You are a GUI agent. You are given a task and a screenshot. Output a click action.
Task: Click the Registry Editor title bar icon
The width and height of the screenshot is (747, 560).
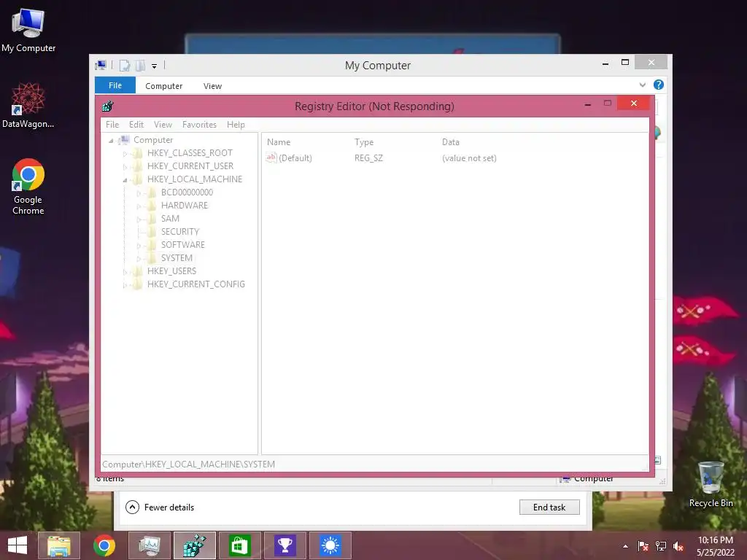[108, 106]
